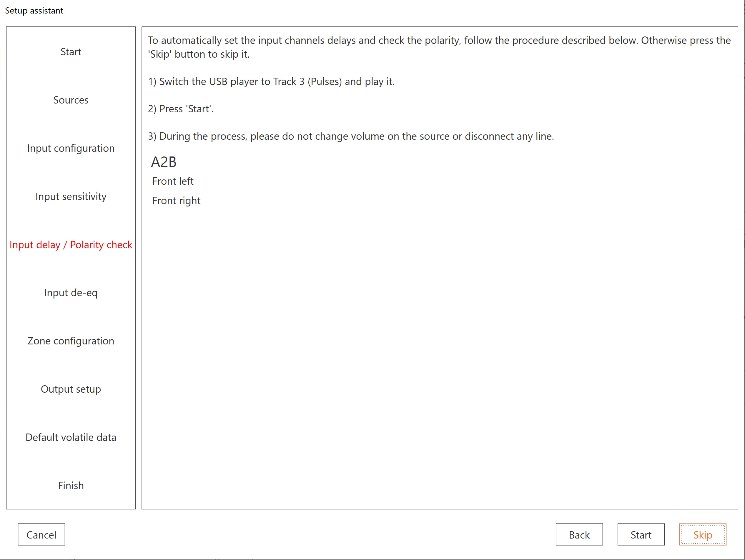
Task: Go to the Start step in sidebar
Action: click(x=71, y=52)
